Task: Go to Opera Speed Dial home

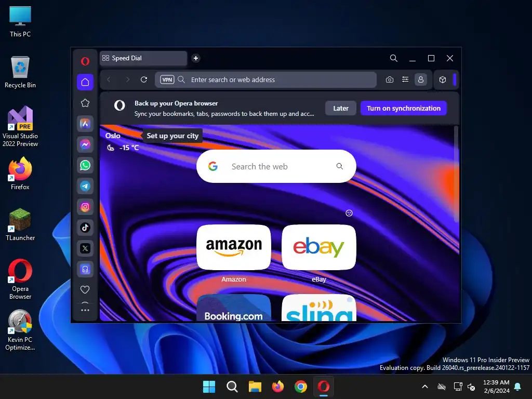Action: pos(85,82)
